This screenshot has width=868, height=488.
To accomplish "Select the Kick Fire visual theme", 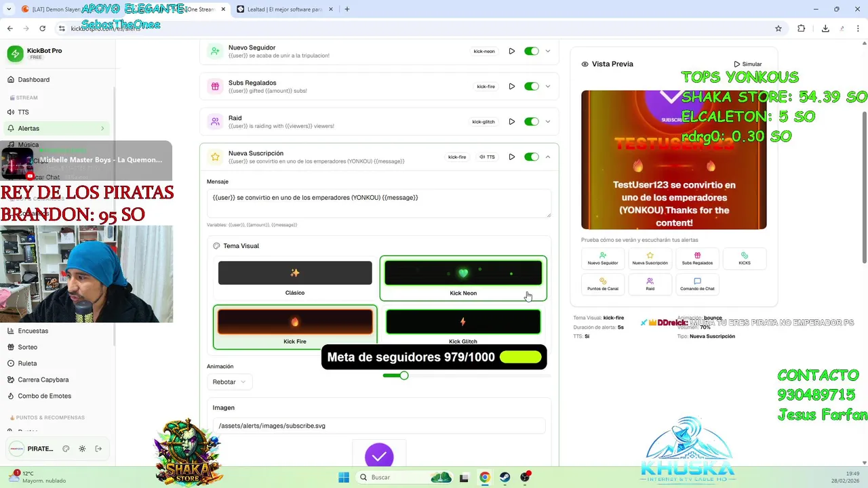I will pos(295,327).
